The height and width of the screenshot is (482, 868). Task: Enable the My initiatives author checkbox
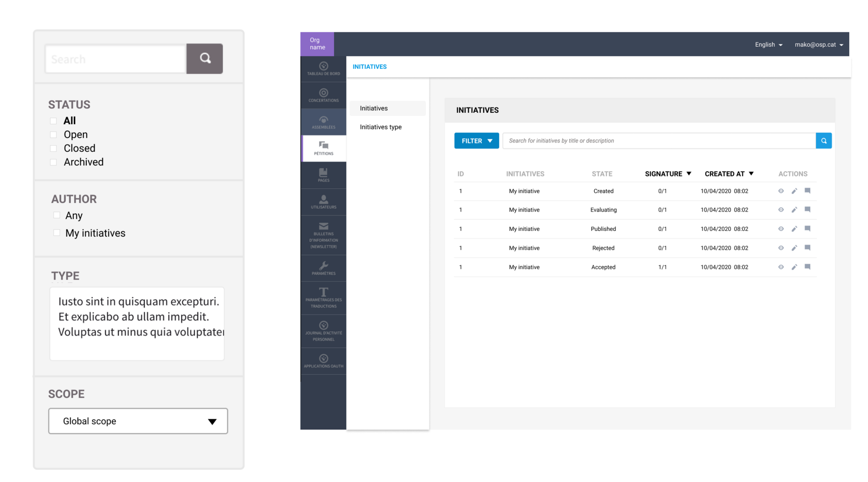coord(57,233)
